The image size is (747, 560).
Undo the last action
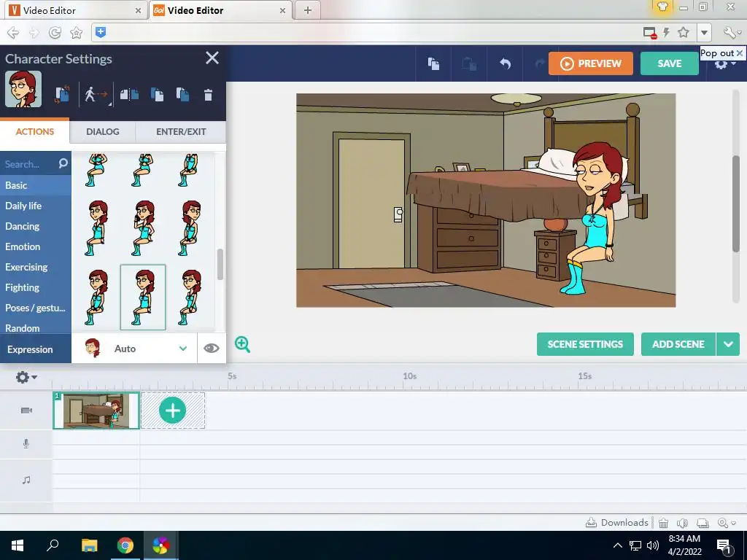tap(505, 63)
